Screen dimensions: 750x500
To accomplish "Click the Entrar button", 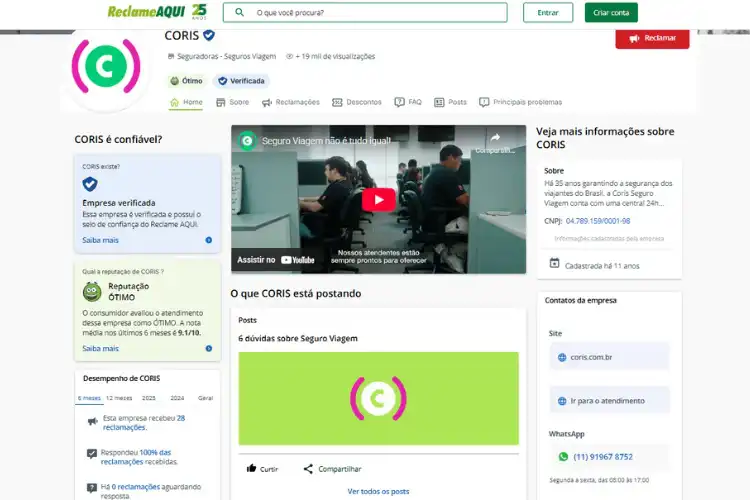I will [x=548, y=12].
